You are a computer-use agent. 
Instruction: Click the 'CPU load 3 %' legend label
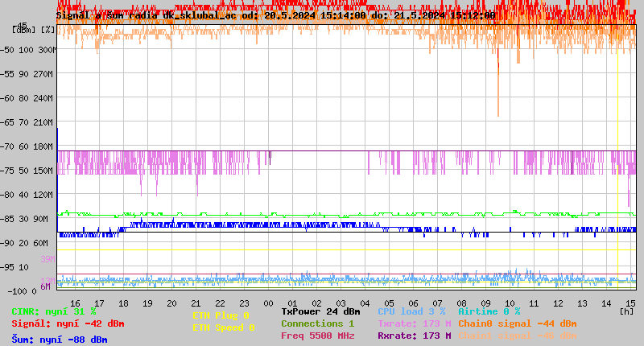(x=411, y=311)
